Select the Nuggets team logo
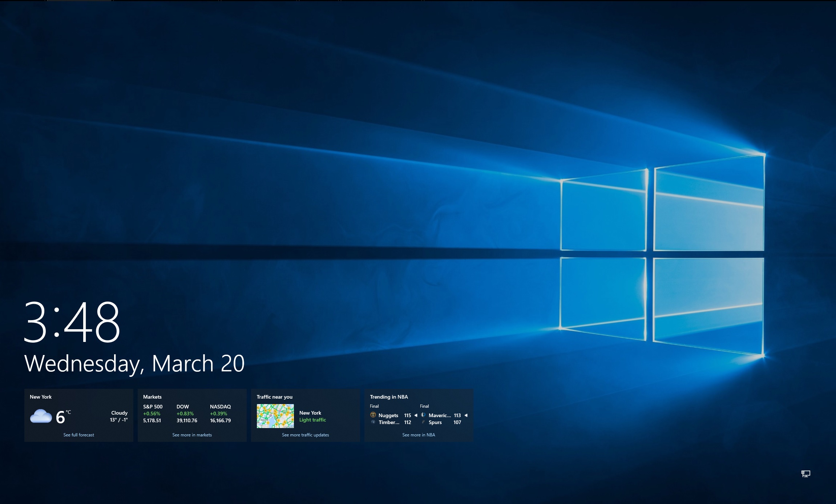Image resolution: width=836 pixels, height=504 pixels. pyautogui.click(x=373, y=415)
